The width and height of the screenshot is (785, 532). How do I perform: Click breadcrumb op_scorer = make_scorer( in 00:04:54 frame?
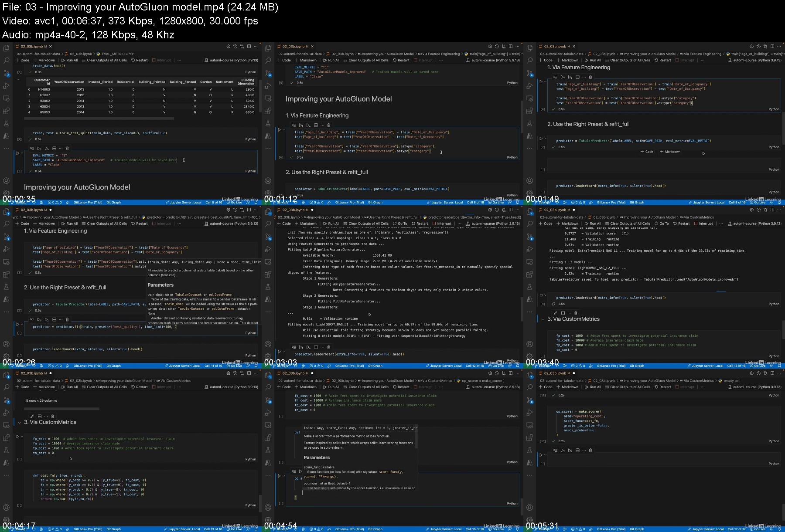pos(480,381)
